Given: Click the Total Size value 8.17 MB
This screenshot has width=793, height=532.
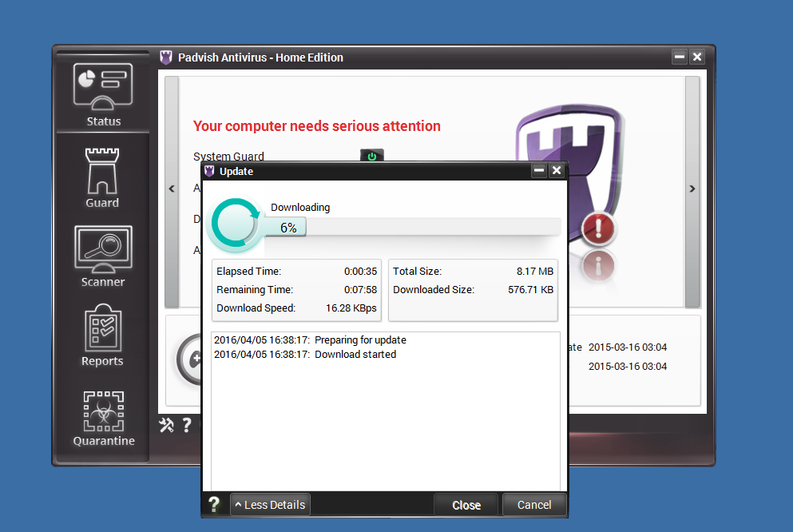Looking at the screenshot, I should pyautogui.click(x=535, y=272).
